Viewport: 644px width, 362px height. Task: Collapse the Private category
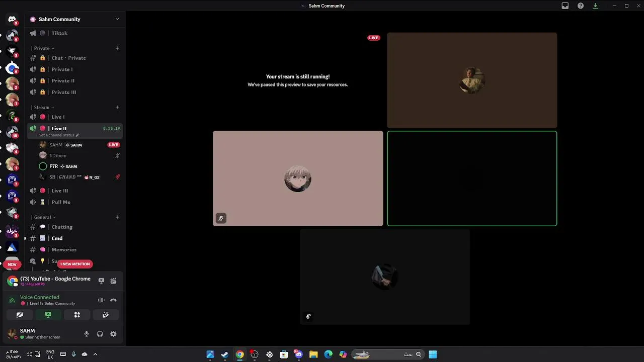42,48
